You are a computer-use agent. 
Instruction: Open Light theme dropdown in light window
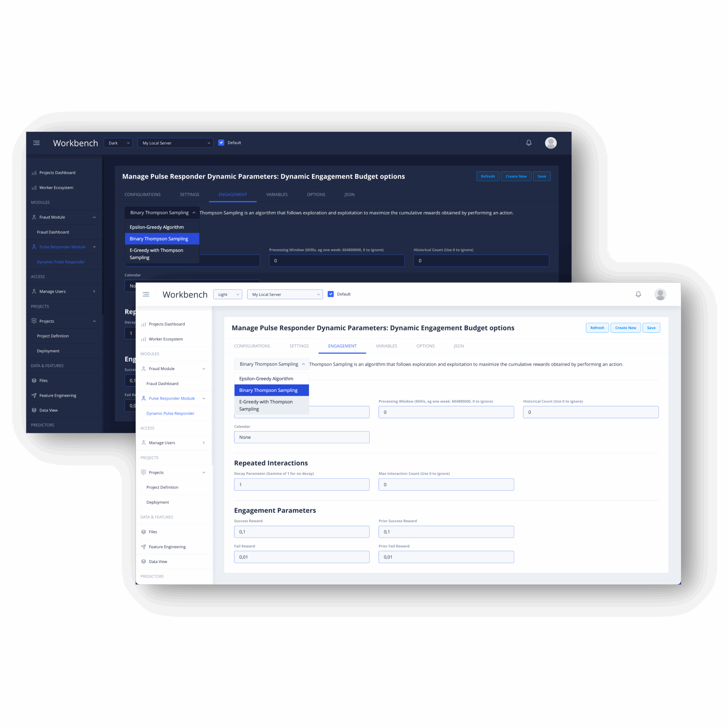pyautogui.click(x=227, y=294)
